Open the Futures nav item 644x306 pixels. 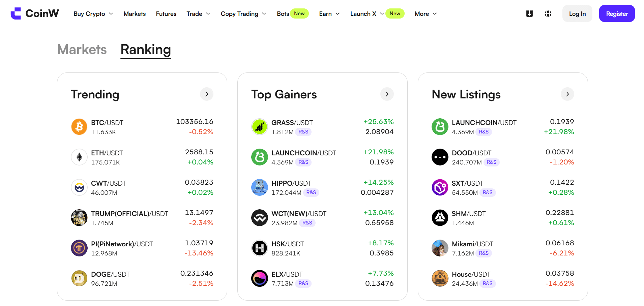click(166, 14)
